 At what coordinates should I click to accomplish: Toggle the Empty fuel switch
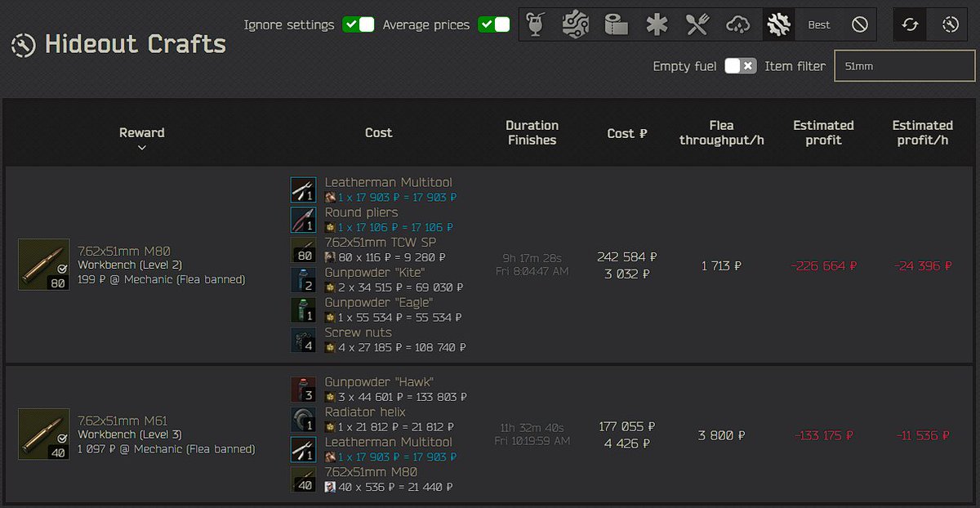pos(741,66)
